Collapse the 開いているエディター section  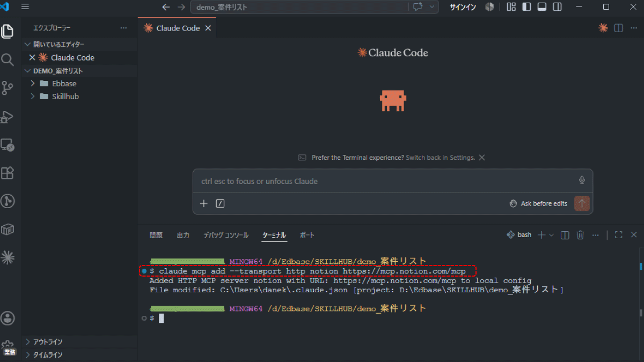[79, 45]
